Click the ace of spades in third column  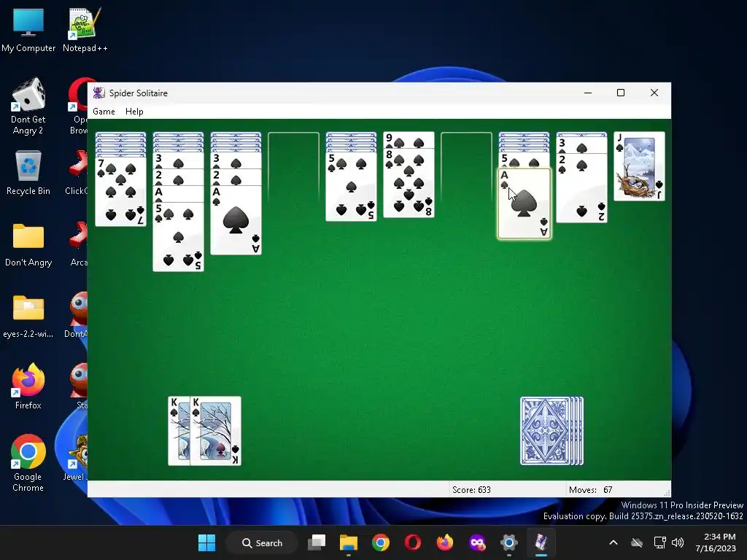tap(236, 220)
